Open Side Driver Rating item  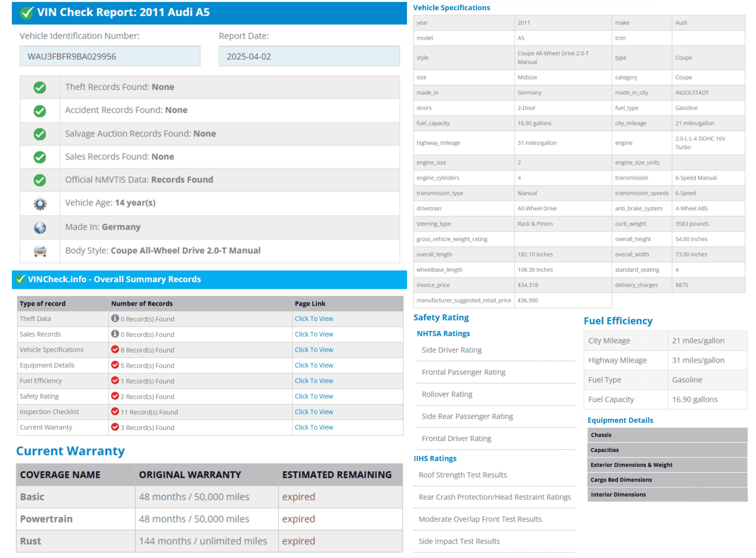click(x=452, y=350)
